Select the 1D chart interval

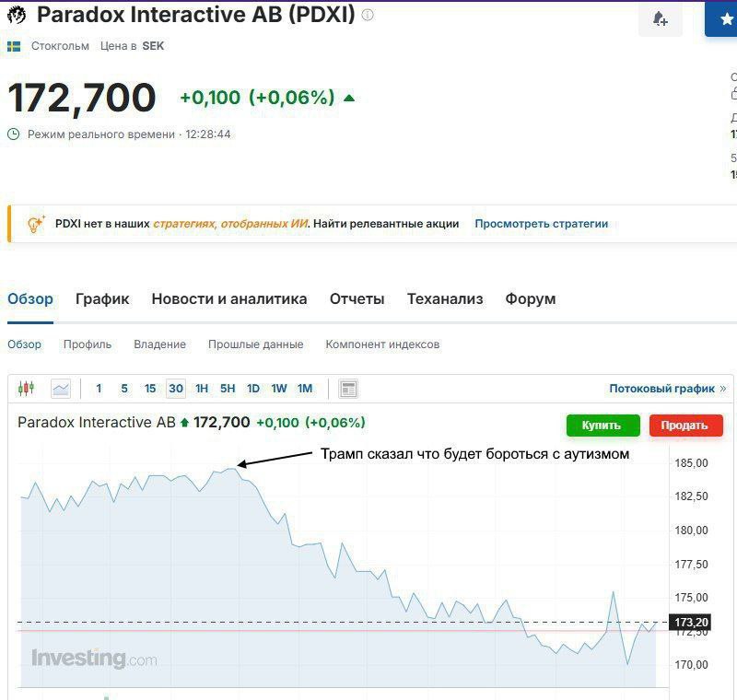point(253,389)
